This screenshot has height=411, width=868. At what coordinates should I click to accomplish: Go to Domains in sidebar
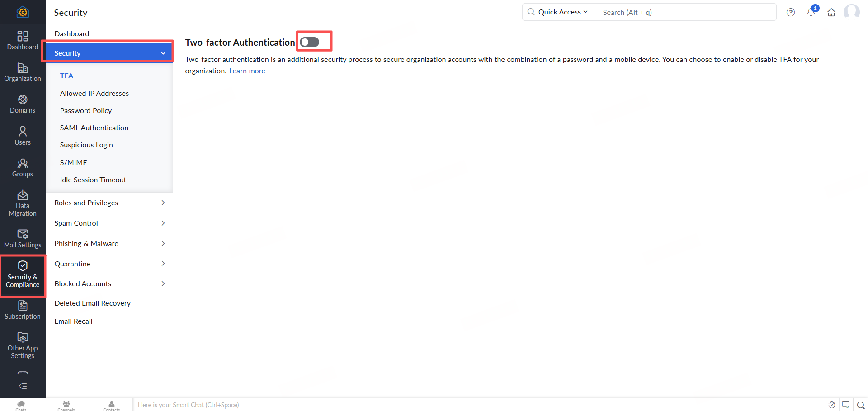tap(23, 104)
